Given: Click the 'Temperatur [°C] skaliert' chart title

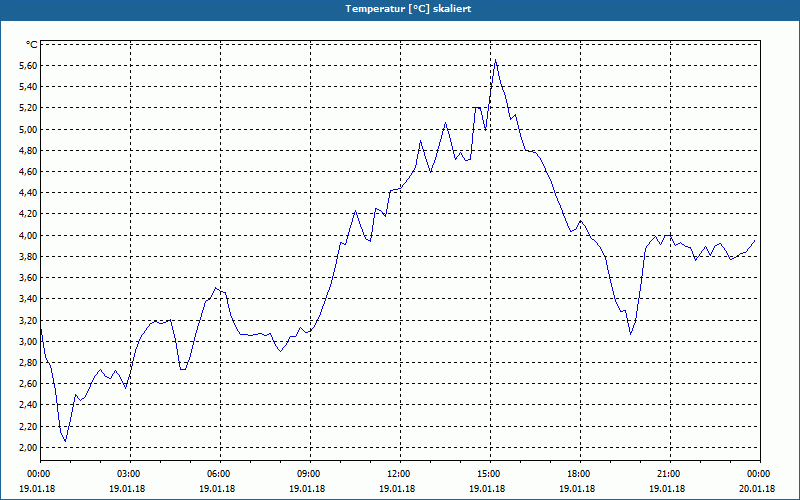Looking at the screenshot, I should tap(408, 9).
